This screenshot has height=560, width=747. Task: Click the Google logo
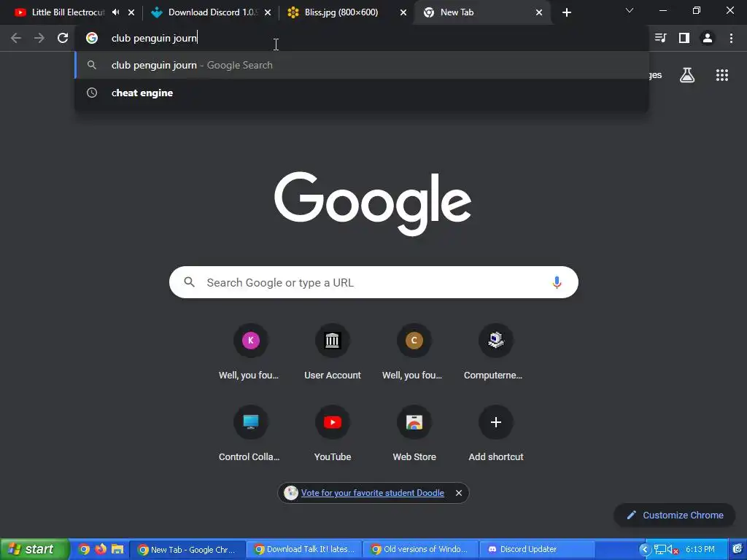click(373, 203)
